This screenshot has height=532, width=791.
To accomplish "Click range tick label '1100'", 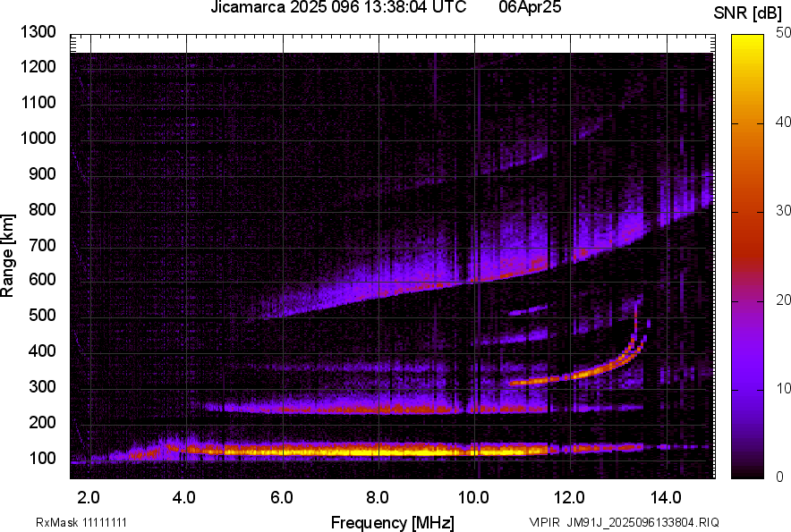I will tap(38, 102).
